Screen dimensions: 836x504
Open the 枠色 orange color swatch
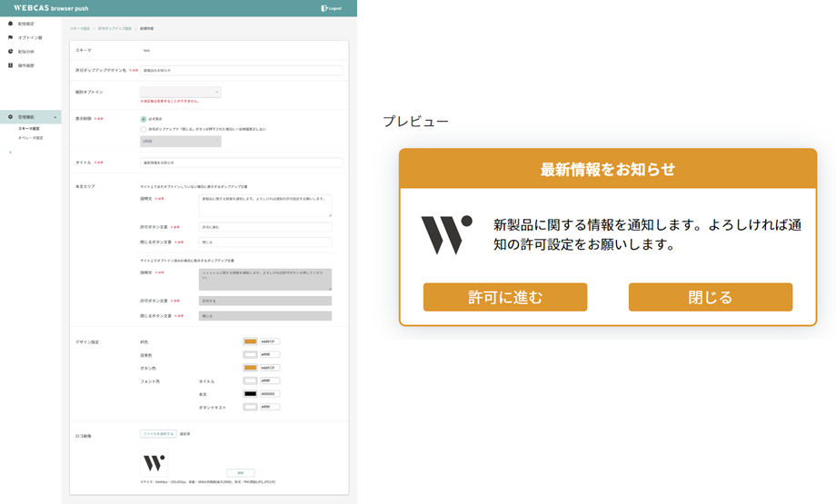click(250, 341)
